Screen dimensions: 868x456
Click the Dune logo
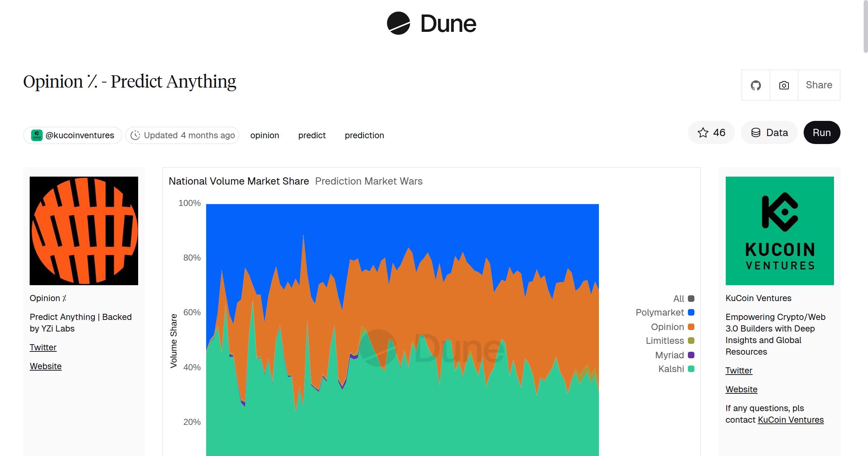(x=432, y=24)
